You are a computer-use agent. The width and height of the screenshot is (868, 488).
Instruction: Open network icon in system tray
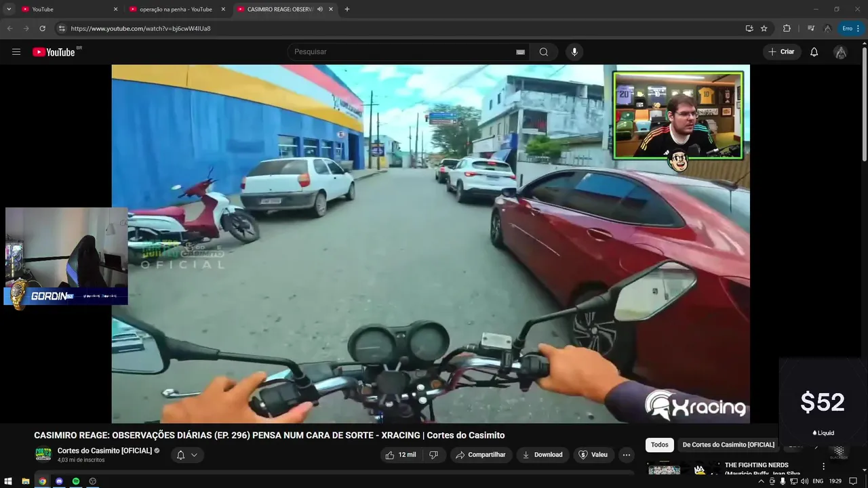(793, 481)
